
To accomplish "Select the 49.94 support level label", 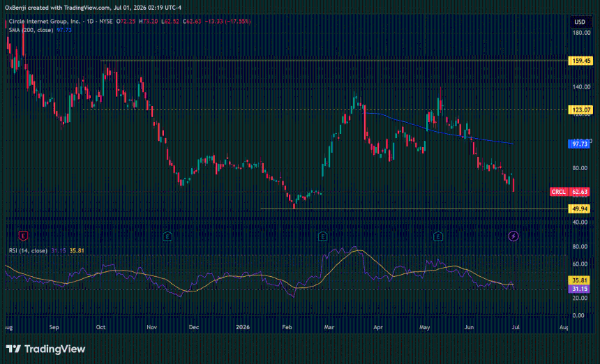I will [579, 208].
